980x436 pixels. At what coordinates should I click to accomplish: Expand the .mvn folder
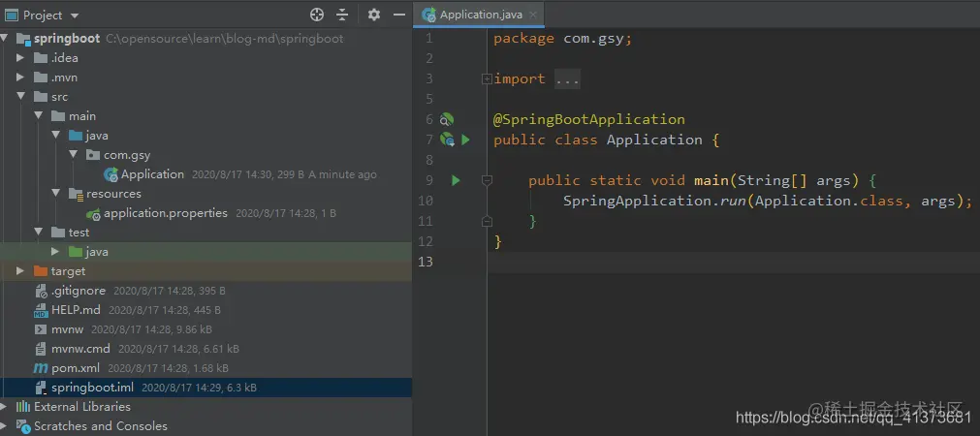pyautogui.click(x=20, y=78)
